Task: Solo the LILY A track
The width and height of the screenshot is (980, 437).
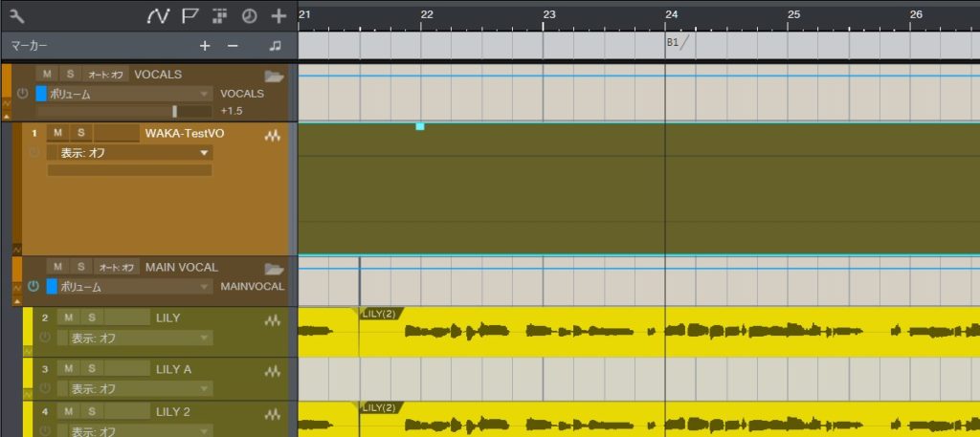Action: click(92, 369)
